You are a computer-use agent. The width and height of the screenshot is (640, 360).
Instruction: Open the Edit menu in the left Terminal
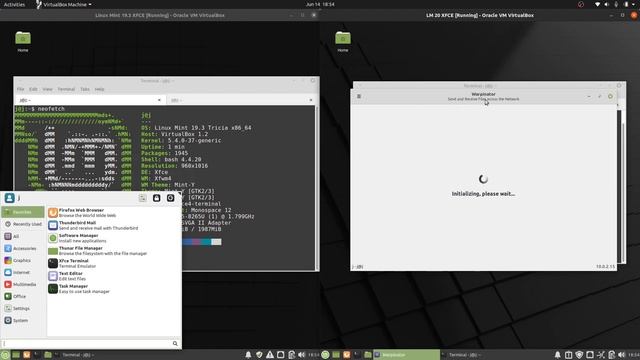coord(33,89)
